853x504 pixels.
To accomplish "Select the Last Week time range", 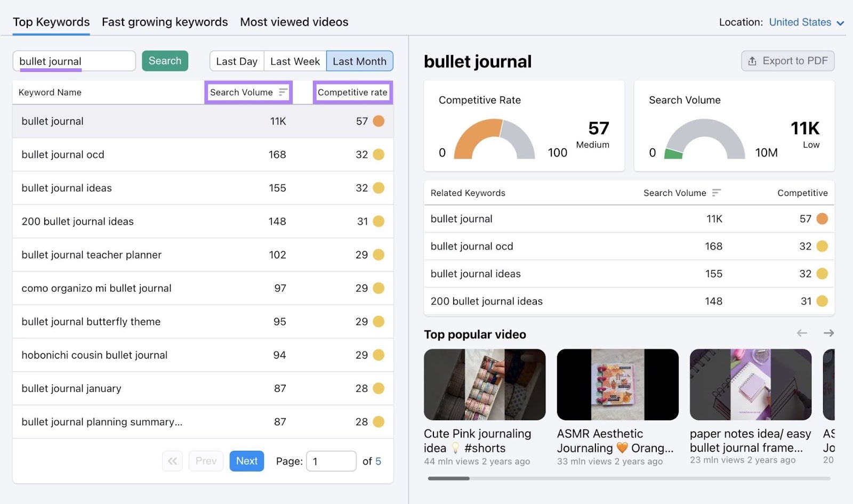I will [295, 61].
